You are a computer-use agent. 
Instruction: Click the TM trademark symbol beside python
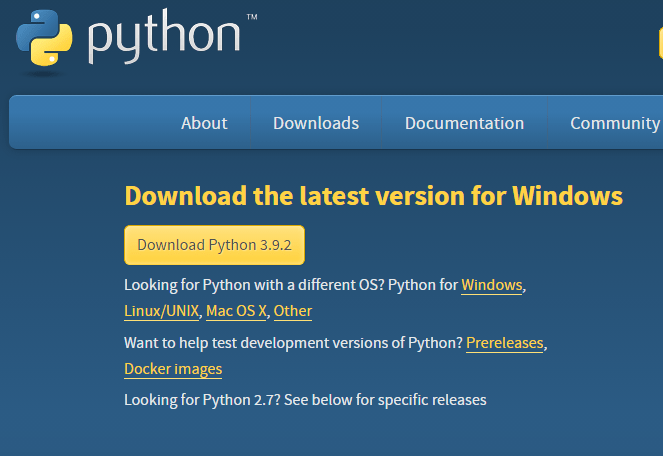(252, 17)
